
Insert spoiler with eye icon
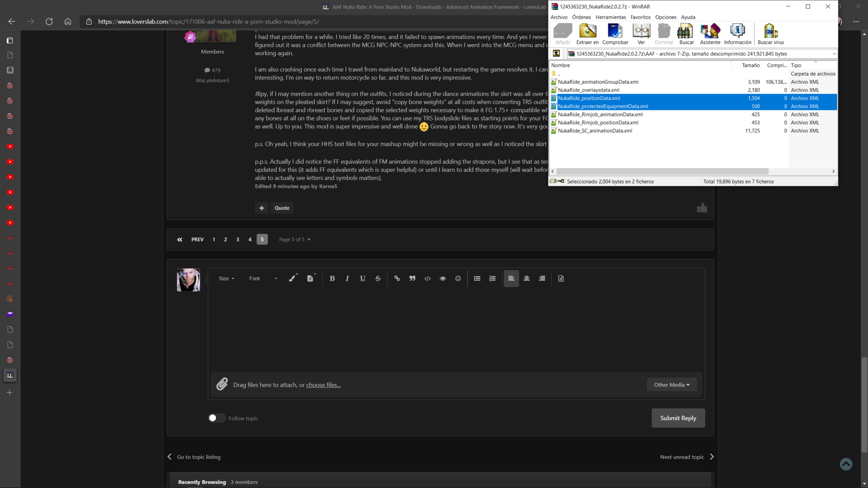(x=443, y=278)
